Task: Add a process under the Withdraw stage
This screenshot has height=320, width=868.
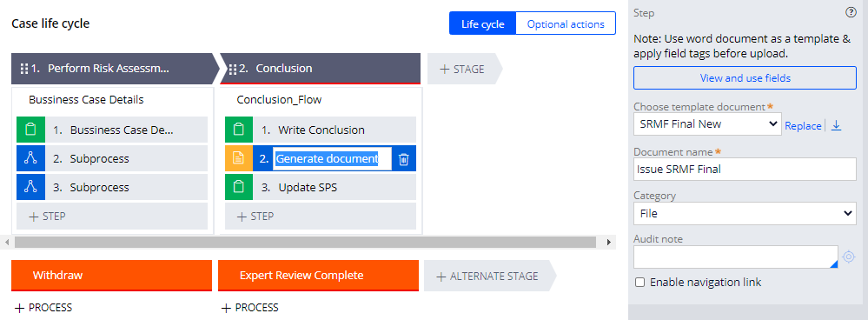Action: pos(43,308)
